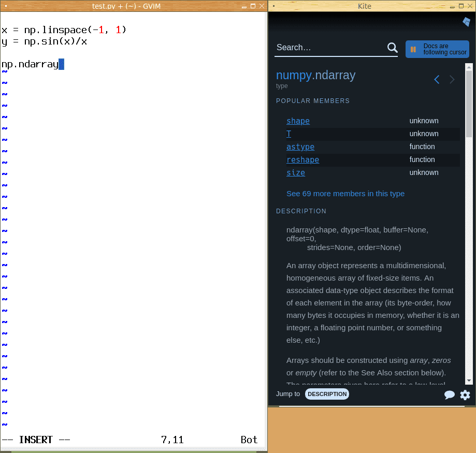
Task: Click the 'type' label under numpy.ndarray
Action: (282, 86)
